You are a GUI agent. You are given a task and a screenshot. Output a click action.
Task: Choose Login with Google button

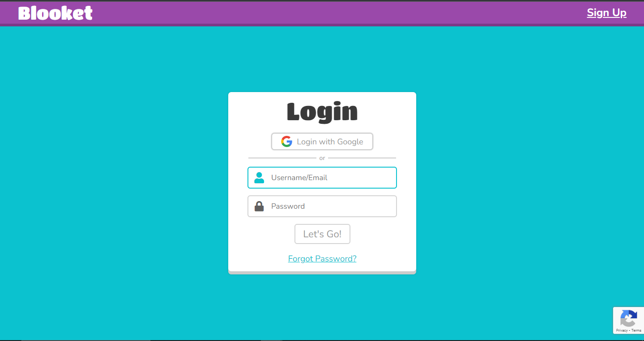click(x=322, y=142)
